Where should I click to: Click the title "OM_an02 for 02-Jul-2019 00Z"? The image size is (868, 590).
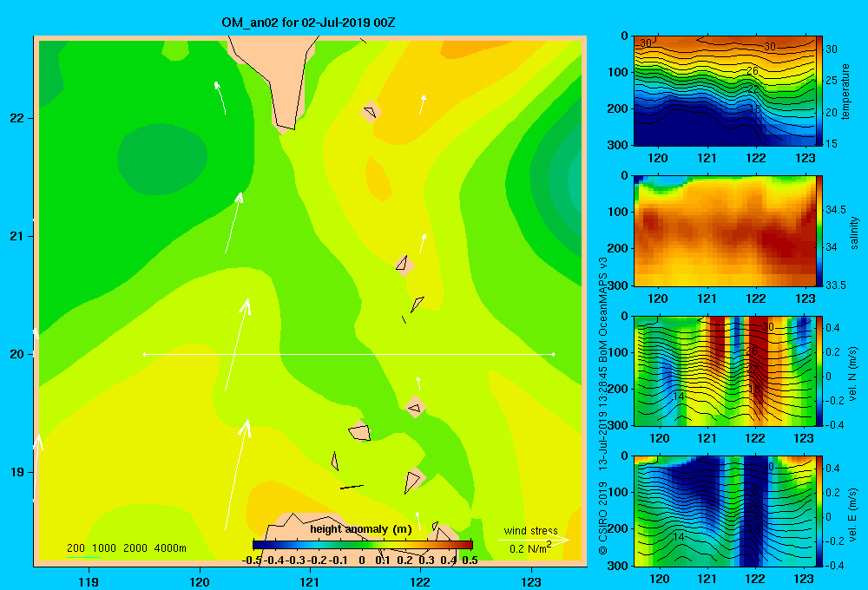pos(308,23)
